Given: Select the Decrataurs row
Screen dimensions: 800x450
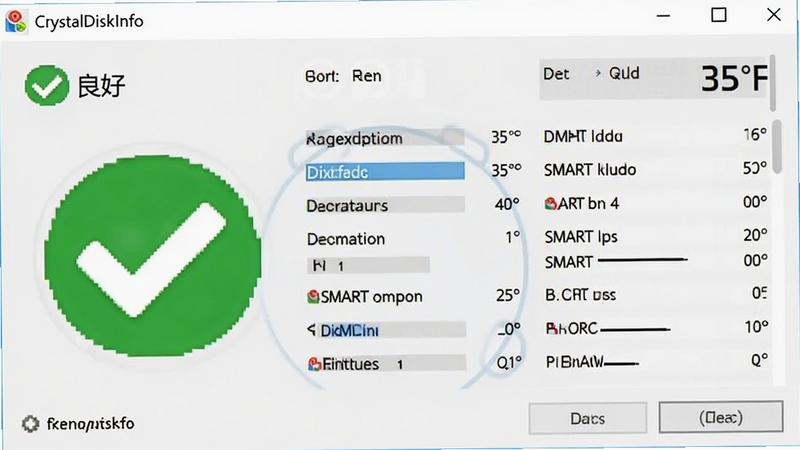Looking at the screenshot, I should tap(385, 205).
